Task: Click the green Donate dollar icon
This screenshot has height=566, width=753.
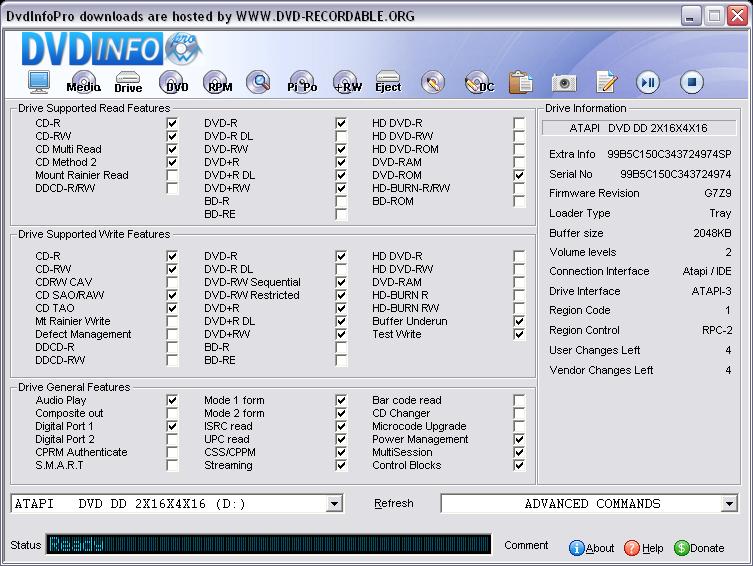Action: [681, 548]
